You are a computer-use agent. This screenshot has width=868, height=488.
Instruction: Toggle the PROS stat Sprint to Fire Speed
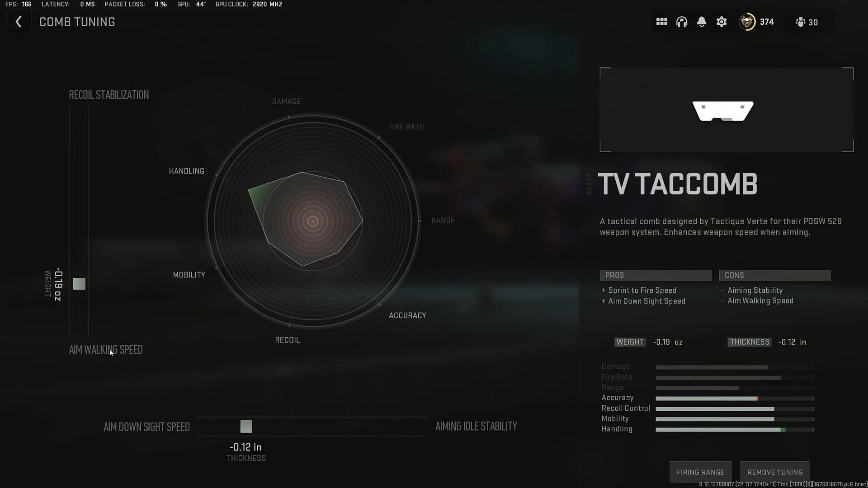642,290
